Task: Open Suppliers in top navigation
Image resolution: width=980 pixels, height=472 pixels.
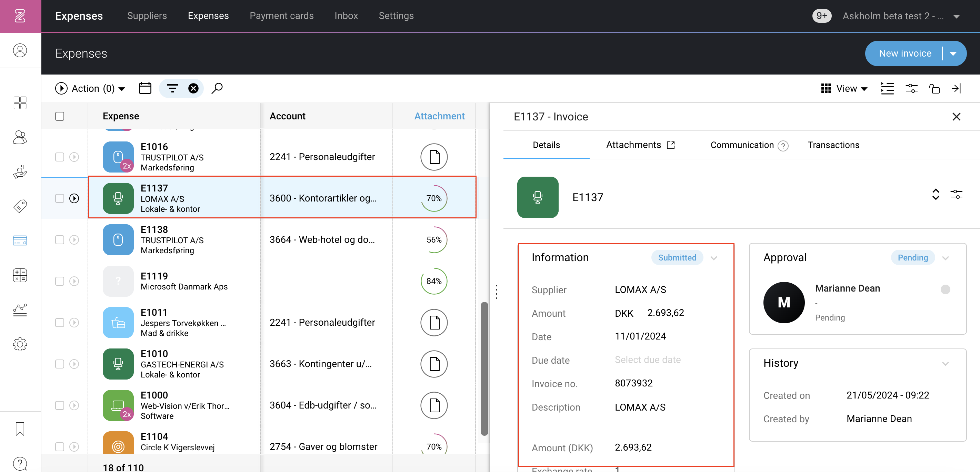Action: pos(147,16)
